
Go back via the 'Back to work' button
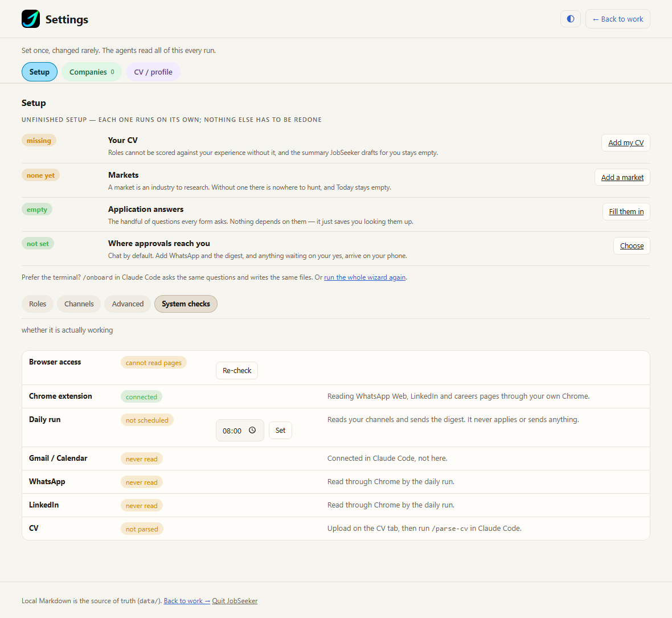tap(617, 19)
